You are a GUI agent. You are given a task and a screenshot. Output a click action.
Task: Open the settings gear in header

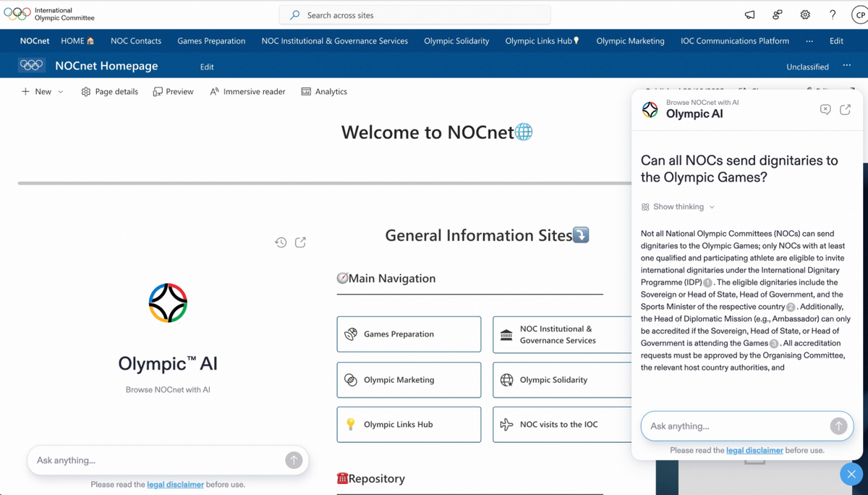(x=805, y=14)
